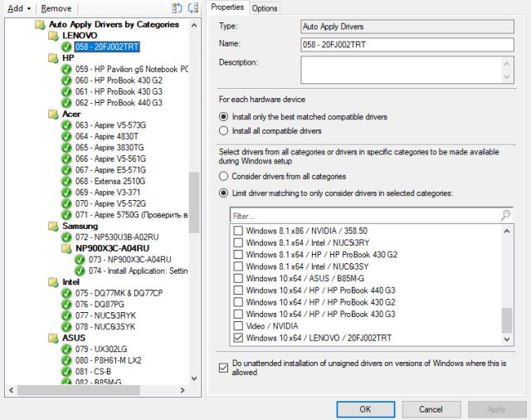531x420 pixels.
Task: Click the categories list scrollbar thumb
Action: (507, 320)
